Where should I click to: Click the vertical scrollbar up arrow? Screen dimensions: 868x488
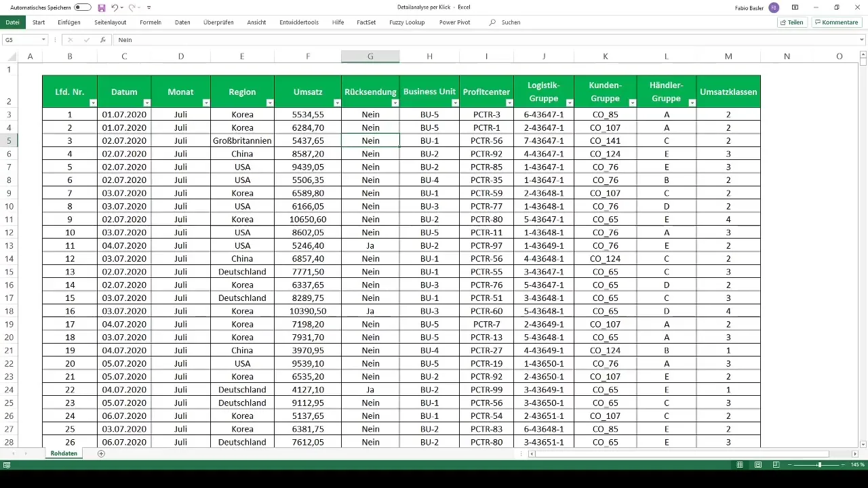point(863,55)
